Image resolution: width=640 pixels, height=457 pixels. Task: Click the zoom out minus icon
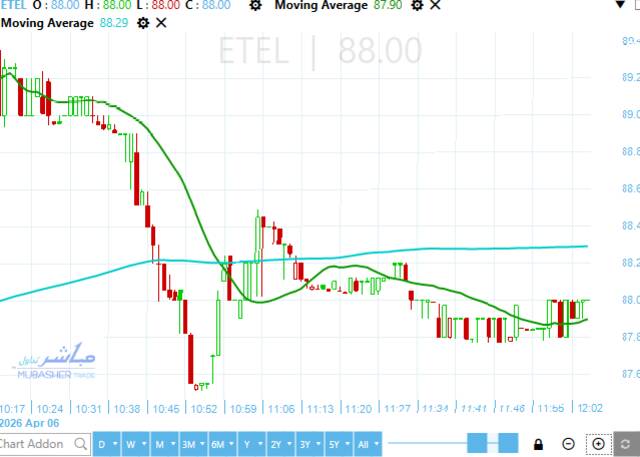568,444
